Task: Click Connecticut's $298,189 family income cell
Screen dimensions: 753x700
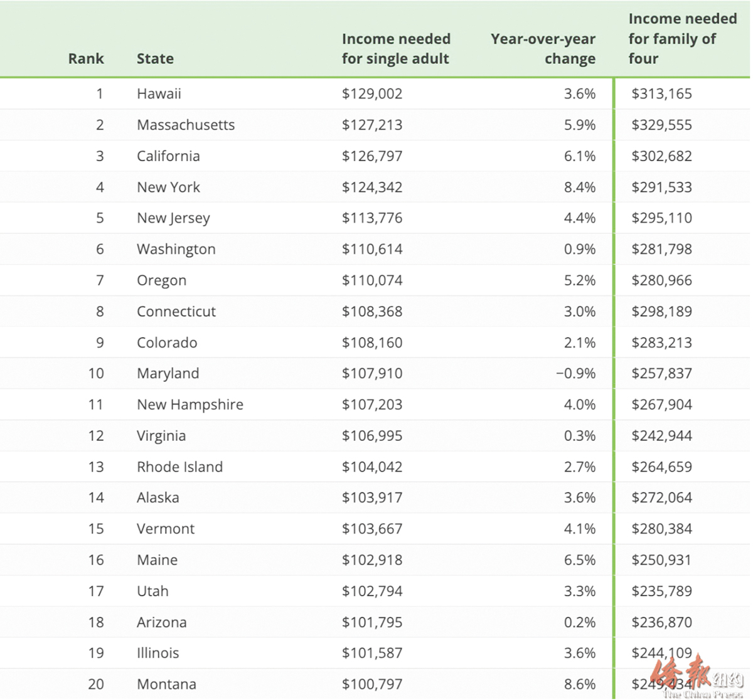Action: 662,311
